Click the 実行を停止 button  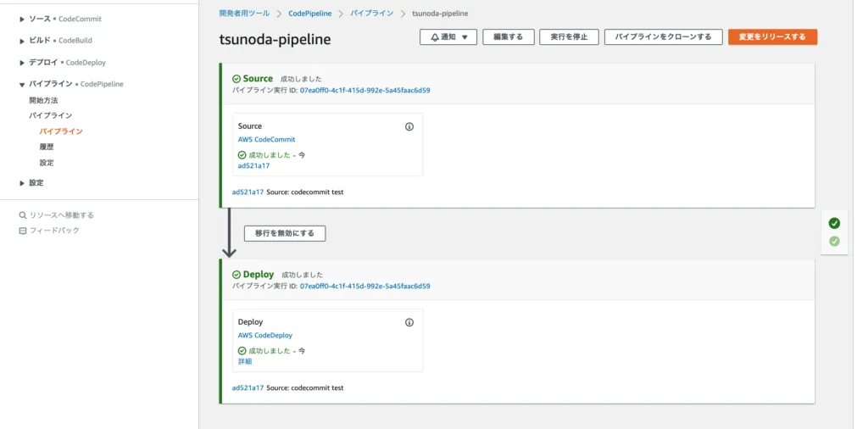click(569, 37)
